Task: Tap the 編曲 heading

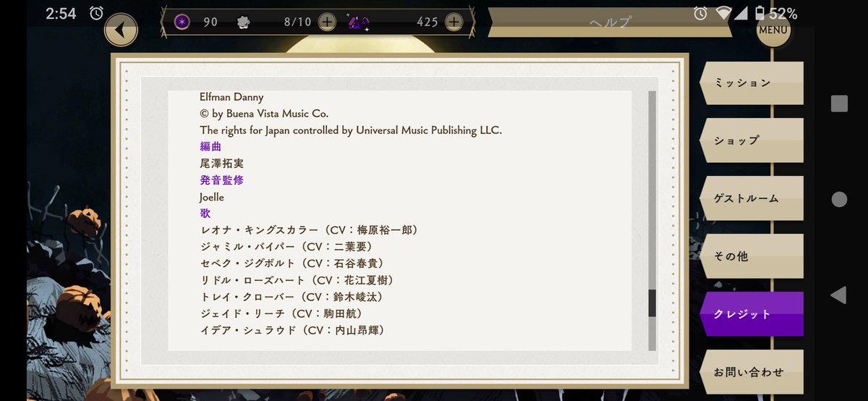Action: [211, 147]
